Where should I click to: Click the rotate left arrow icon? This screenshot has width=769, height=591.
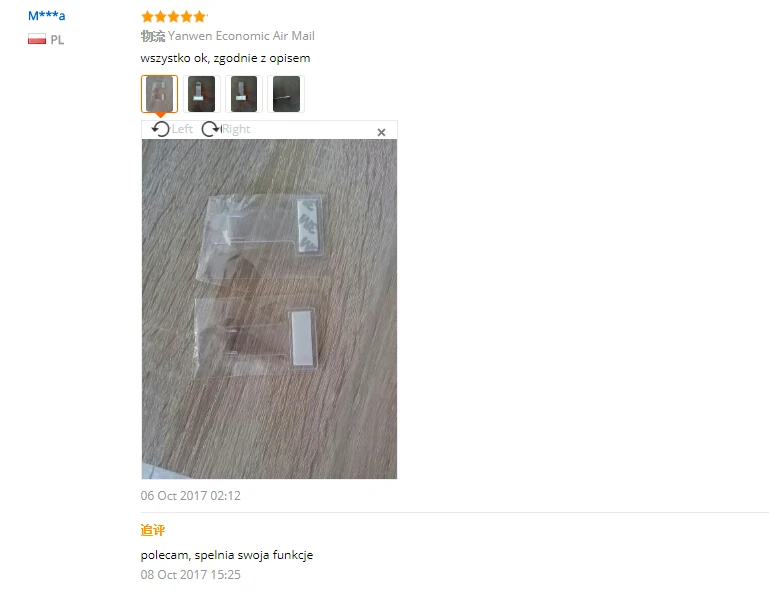coord(160,129)
